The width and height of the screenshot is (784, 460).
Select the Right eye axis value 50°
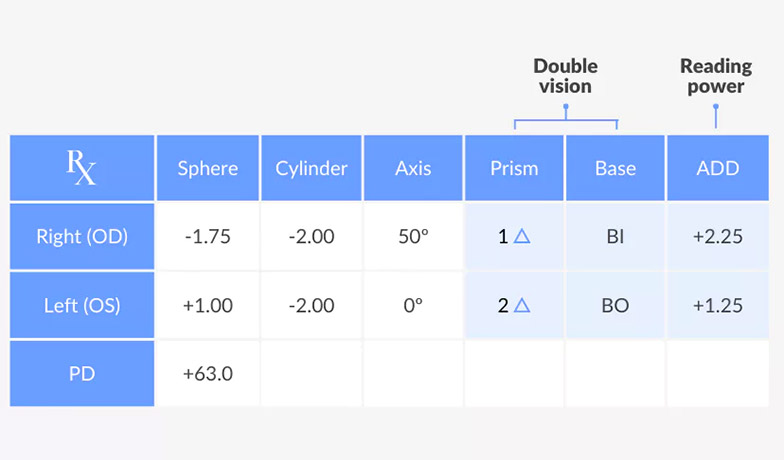pyautogui.click(x=413, y=237)
